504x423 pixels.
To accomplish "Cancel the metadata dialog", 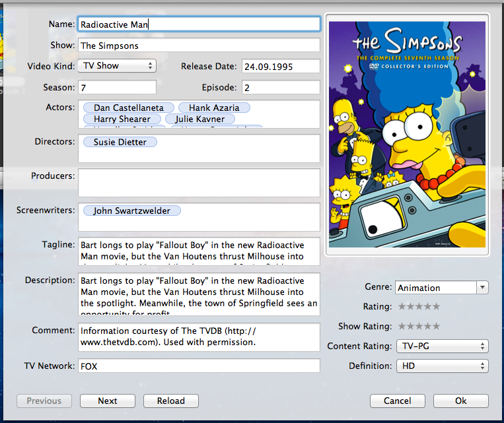I will (x=397, y=401).
